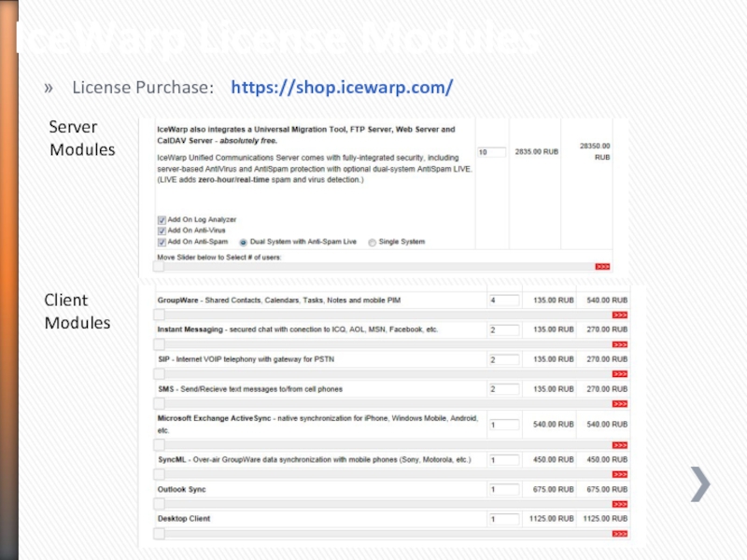Click SMS Send/Recieve text messages description
This screenshot has width=747, height=560.
click(x=250, y=389)
